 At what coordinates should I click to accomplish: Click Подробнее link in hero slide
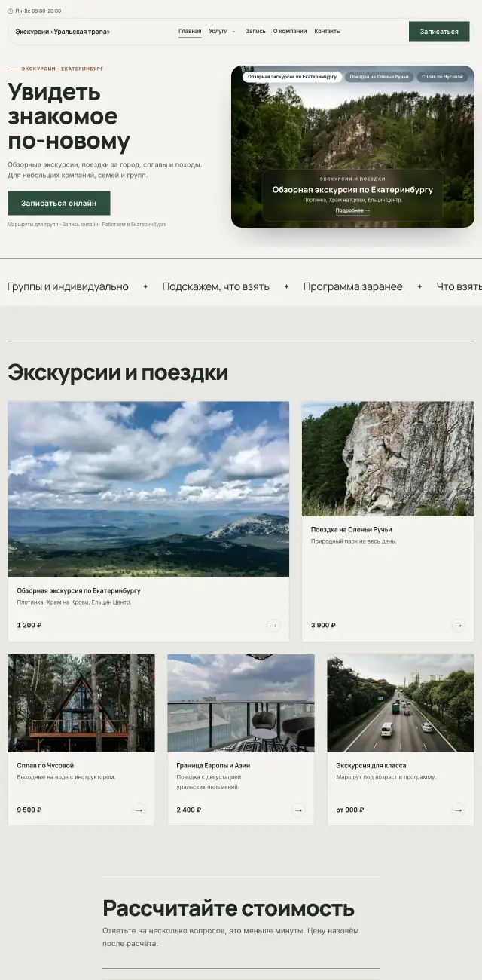352,211
